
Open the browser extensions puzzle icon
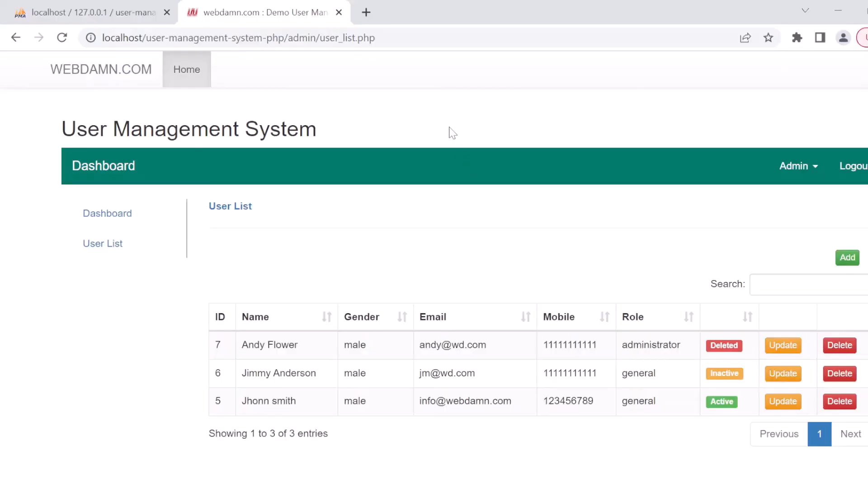pos(797,38)
